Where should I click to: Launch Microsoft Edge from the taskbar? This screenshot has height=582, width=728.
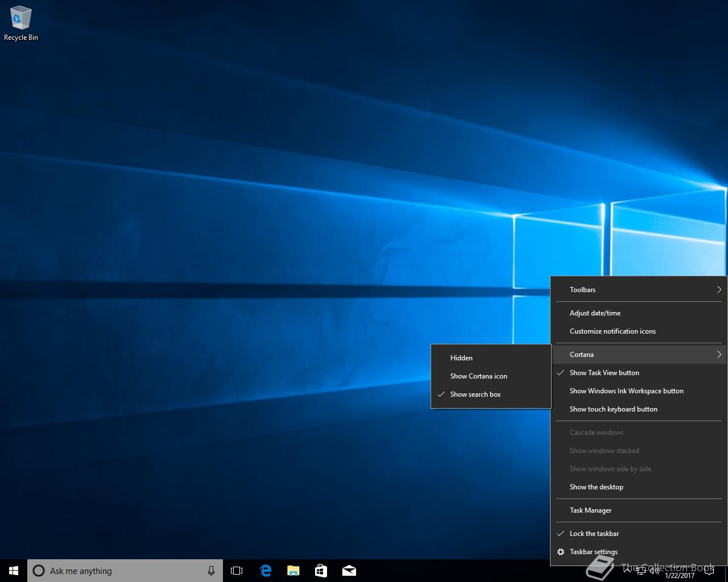click(x=265, y=571)
